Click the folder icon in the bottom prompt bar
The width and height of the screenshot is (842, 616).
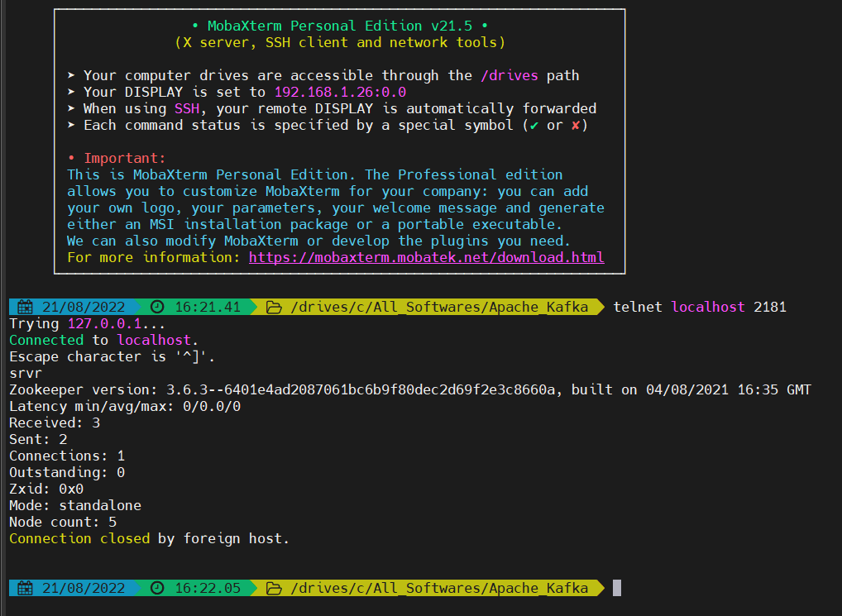pos(275,588)
